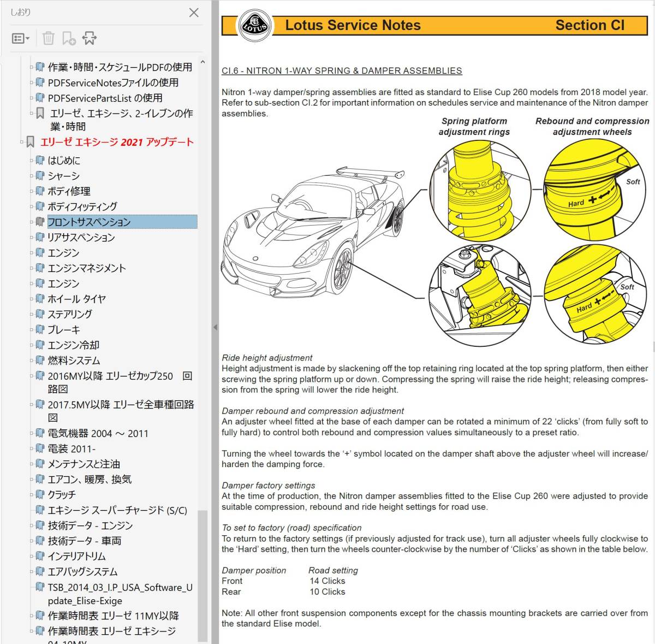The image size is (655, 644).
Task: Open 2016MY以降 エリーゼカップ250 回路図 bookmark
Action: 120,382
